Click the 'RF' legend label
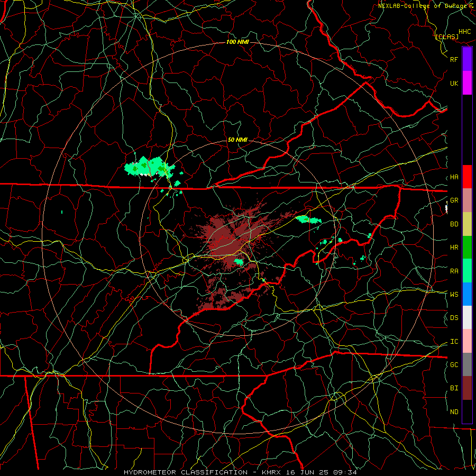 tap(454, 59)
